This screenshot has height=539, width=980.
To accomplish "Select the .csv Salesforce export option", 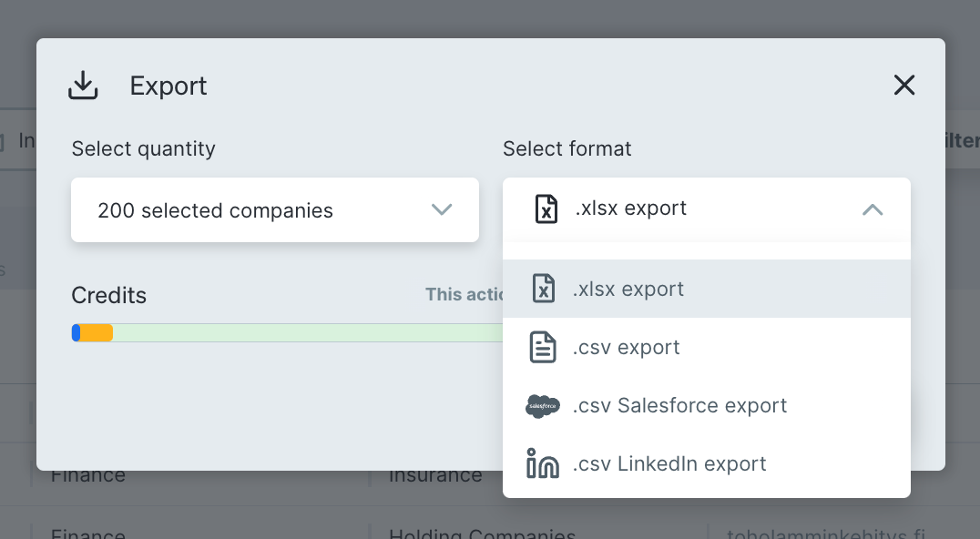I will coord(679,406).
